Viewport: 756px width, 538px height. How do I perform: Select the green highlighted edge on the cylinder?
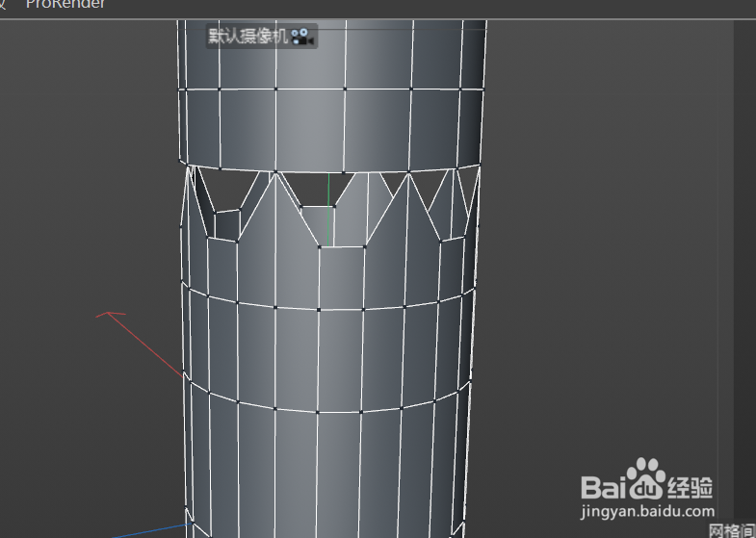329,210
